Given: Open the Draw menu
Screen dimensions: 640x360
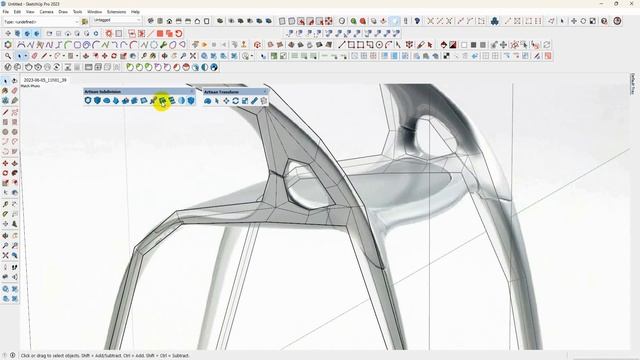Looking at the screenshot, I should (x=63, y=12).
